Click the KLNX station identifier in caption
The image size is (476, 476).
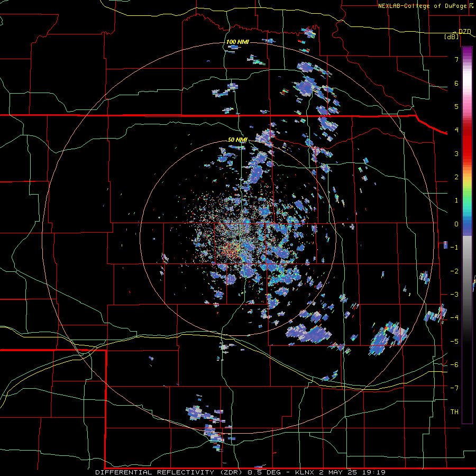coord(305,472)
